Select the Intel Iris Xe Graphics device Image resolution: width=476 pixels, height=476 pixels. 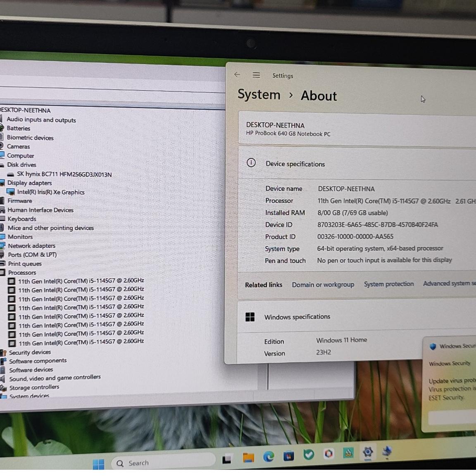(x=51, y=192)
